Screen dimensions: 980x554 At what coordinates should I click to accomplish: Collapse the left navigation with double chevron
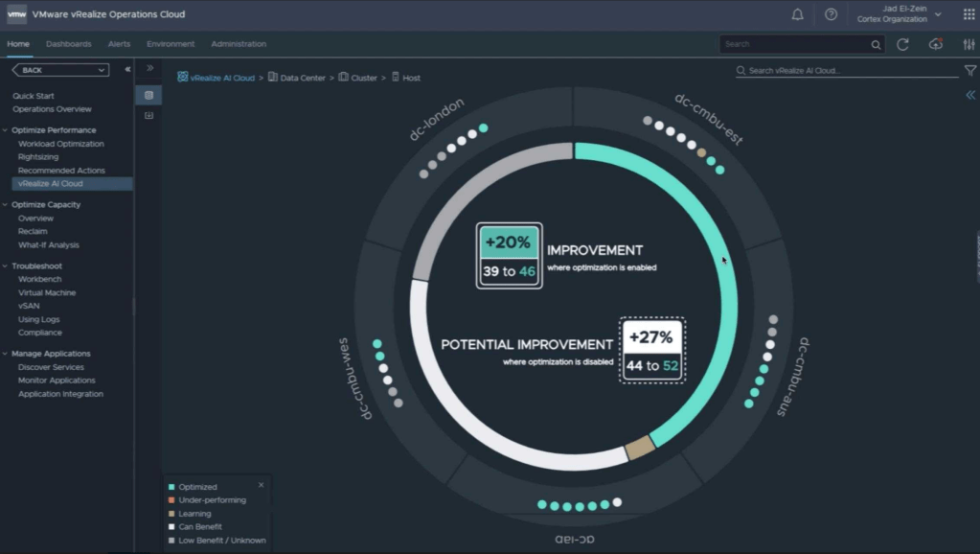[x=127, y=70]
